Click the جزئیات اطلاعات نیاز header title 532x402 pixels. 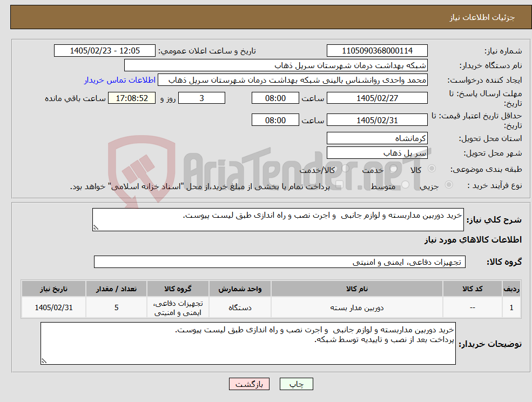pyautogui.click(x=482, y=17)
